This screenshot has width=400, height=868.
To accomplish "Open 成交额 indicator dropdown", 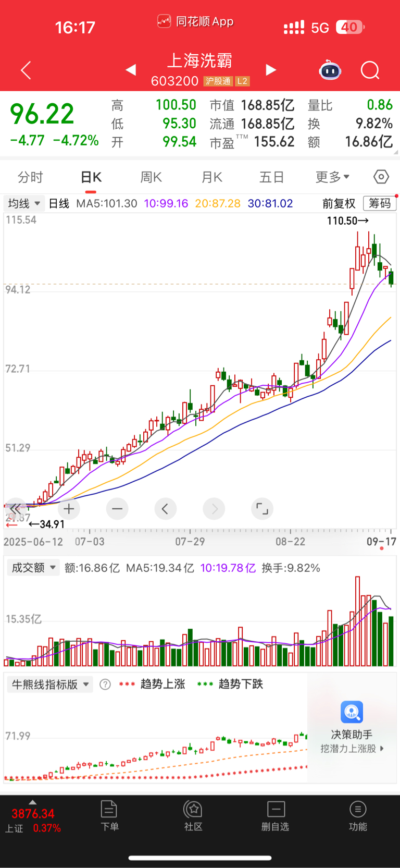I will 33,568.
